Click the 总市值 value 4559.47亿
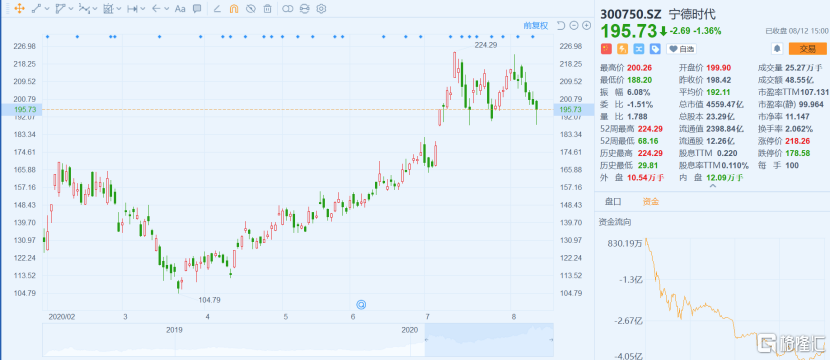Screen dimensions: 832x360 tap(726, 104)
